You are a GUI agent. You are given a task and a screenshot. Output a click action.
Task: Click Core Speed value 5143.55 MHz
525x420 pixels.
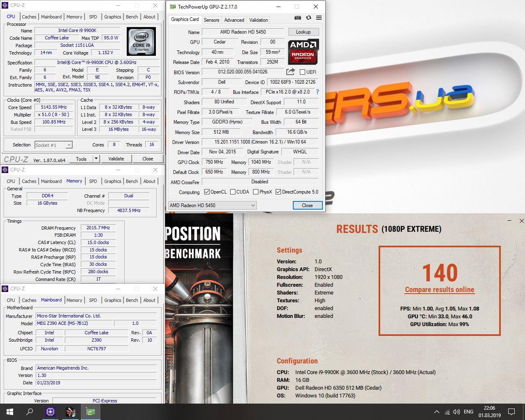click(54, 107)
